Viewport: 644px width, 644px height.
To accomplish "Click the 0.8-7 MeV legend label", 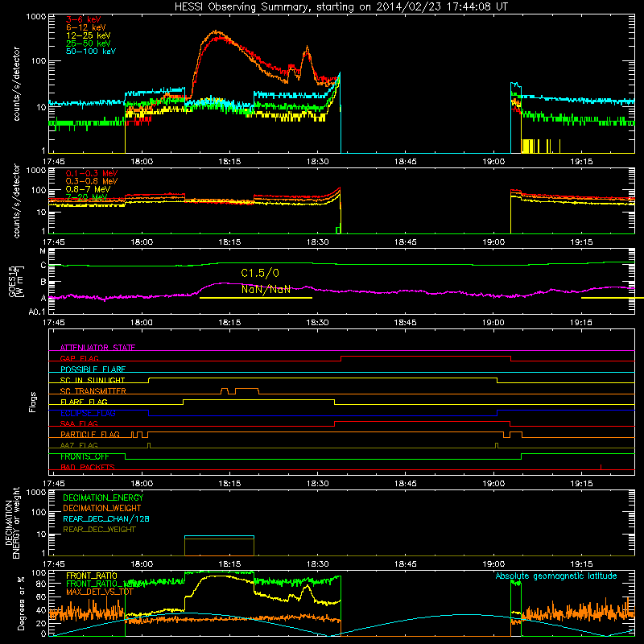I will pos(88,189).
